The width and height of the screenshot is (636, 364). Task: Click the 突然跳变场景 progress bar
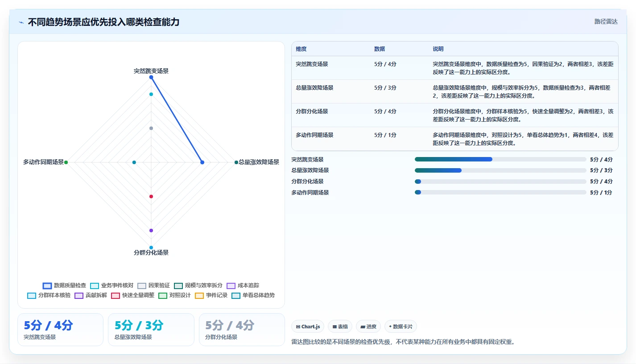coord(500,159)
